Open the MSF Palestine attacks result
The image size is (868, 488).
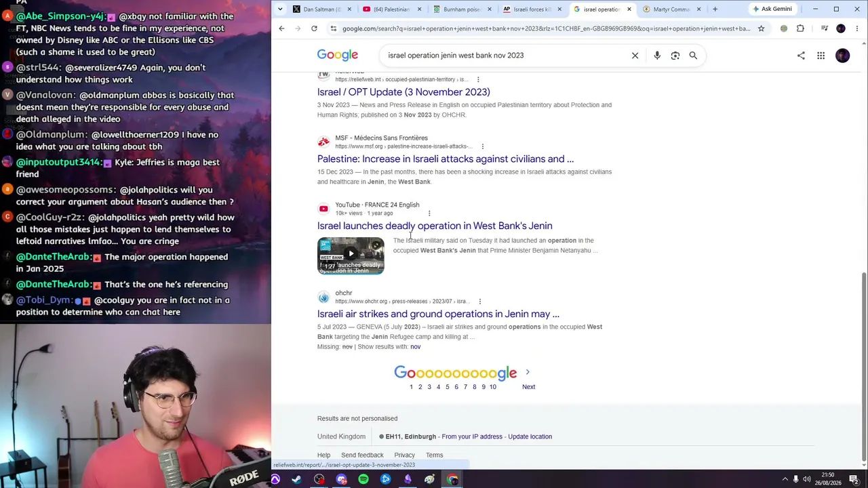click(446, 159)
